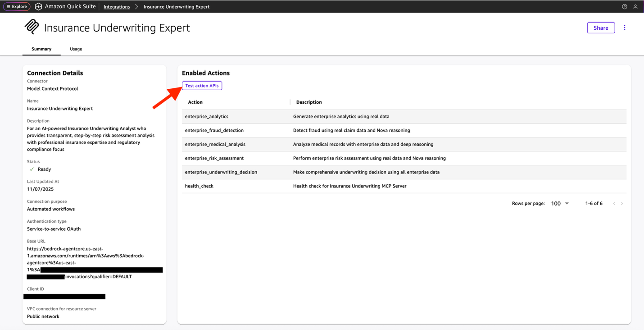Click 'Generate enterprise analytics using real data' description

341,116
